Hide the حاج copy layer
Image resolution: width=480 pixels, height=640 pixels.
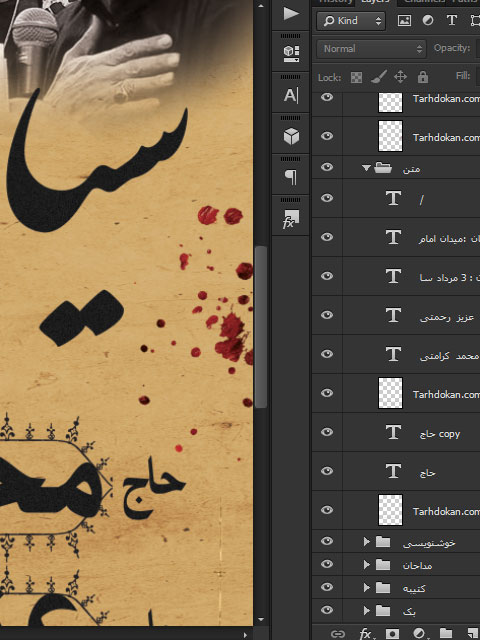click(327, 431)
